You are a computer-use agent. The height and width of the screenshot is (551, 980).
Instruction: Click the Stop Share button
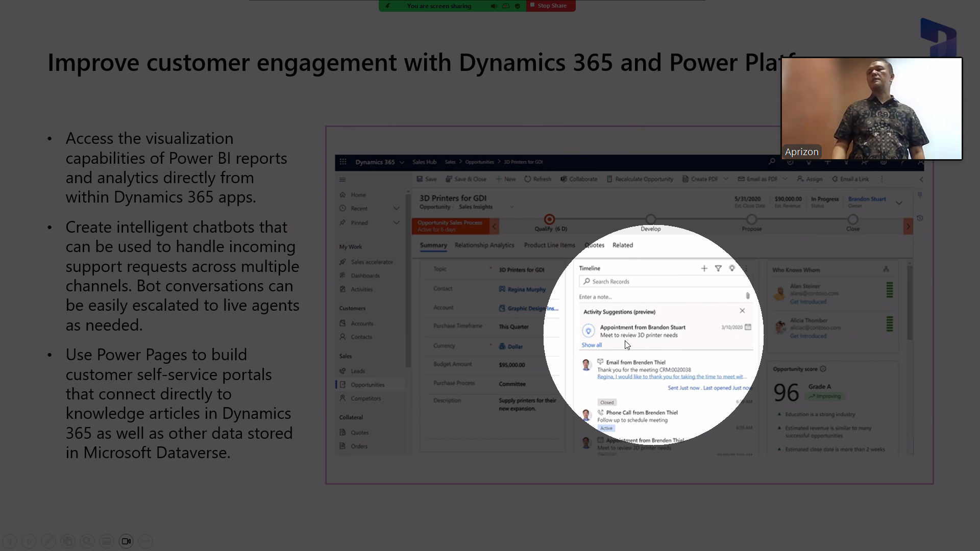(551, 6)
